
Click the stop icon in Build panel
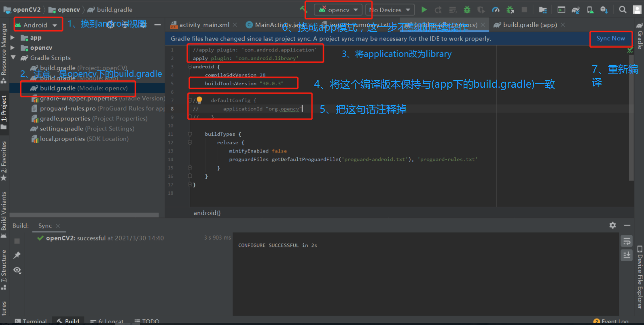(17, 241)
